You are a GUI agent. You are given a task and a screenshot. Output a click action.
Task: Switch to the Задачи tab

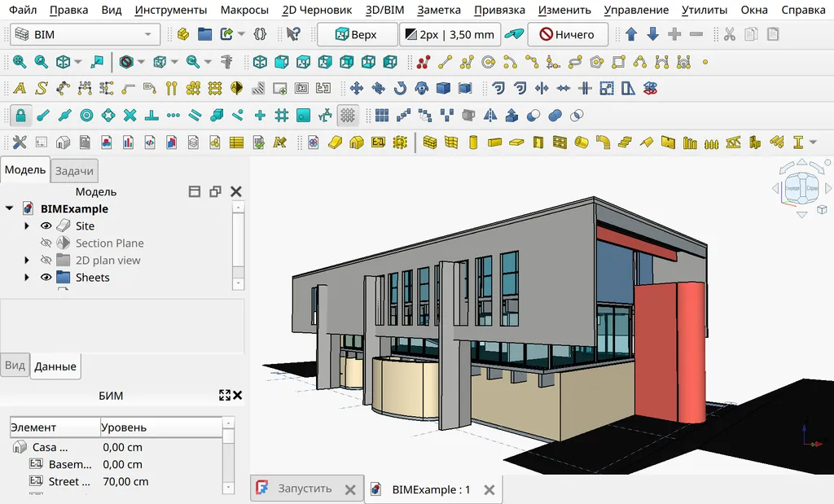tap(75, 171)
